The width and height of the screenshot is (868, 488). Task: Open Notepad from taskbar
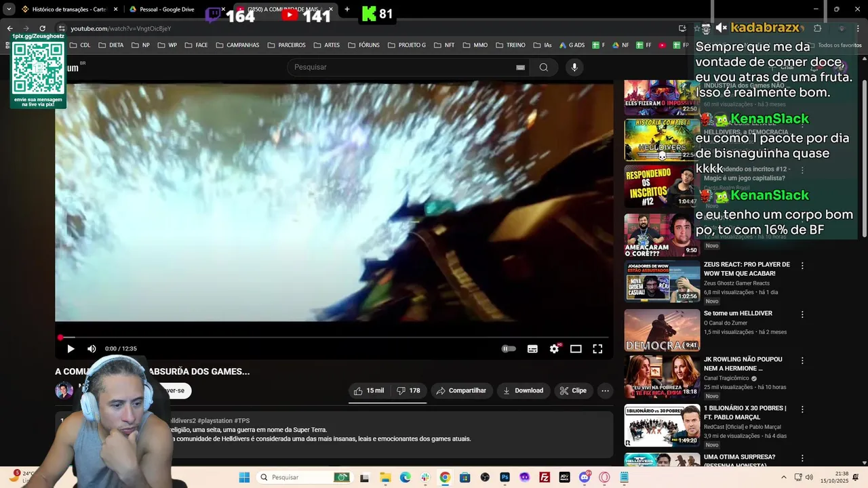(624, 478)
